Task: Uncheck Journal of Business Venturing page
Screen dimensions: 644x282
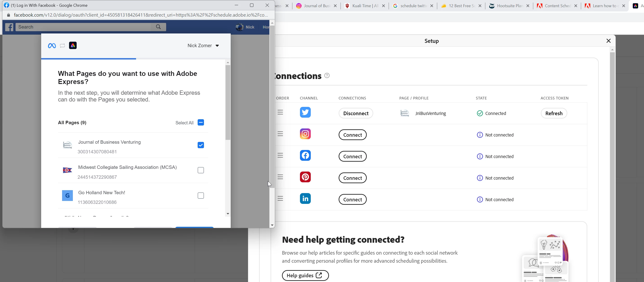Action: pyautogui.click(x=201, y=145)
